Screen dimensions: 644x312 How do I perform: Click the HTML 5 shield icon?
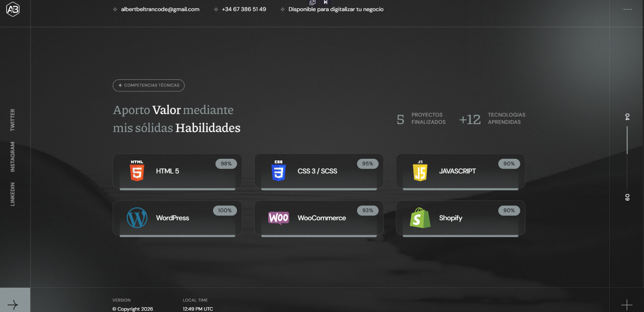pos(137,171)
